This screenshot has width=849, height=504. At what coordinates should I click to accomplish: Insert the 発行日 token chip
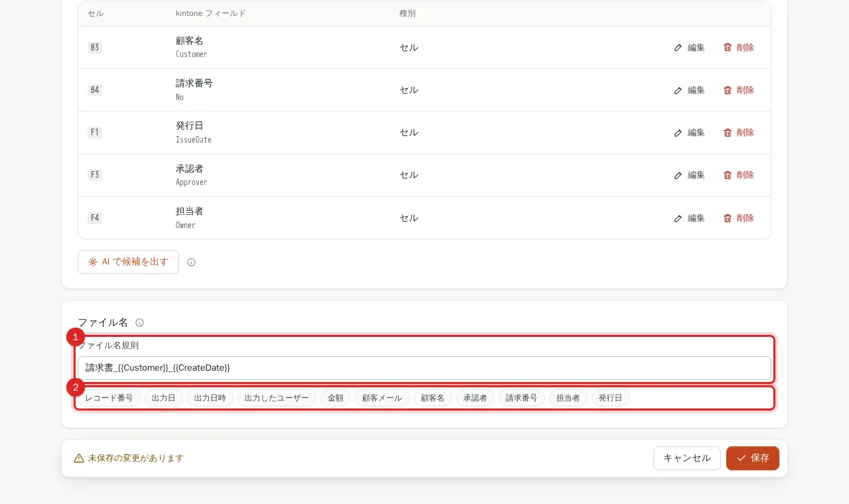click(x=611, y=398)
